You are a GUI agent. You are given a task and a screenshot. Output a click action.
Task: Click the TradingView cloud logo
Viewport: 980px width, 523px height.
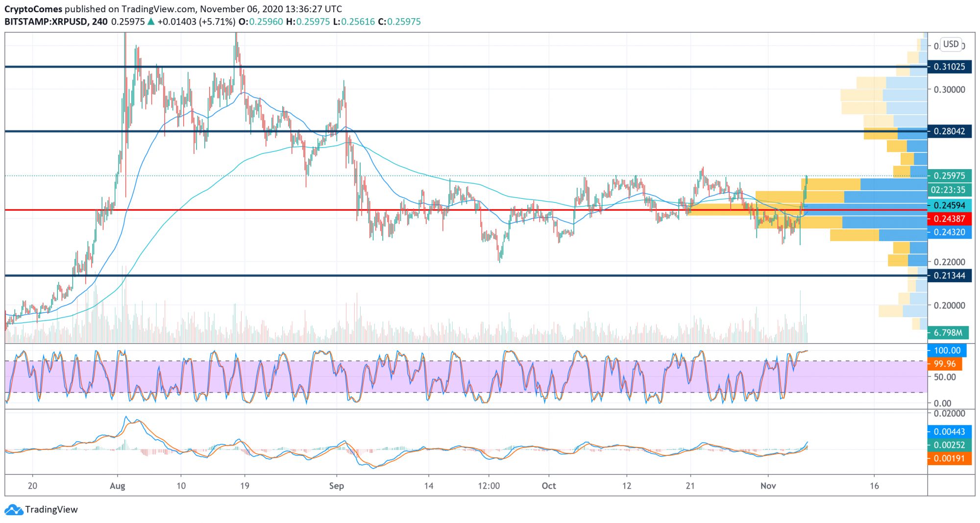tap(15, 510)
